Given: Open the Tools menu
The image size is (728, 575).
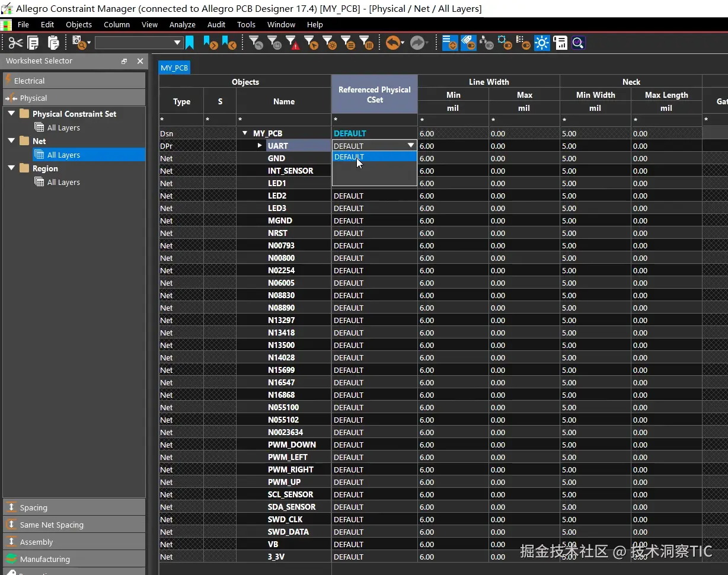Looking at the screenshot, I should [x=246, y=24].
